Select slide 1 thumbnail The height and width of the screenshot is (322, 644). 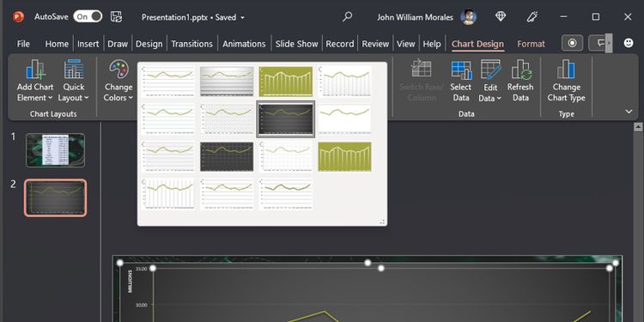[x=56, y=150]
